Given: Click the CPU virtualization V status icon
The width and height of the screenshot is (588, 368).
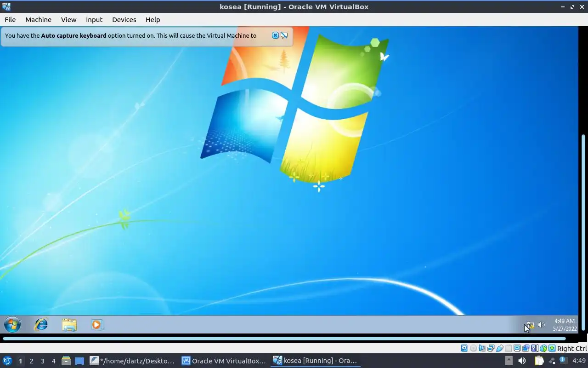Looking at the screenshot, I should 534,348.
